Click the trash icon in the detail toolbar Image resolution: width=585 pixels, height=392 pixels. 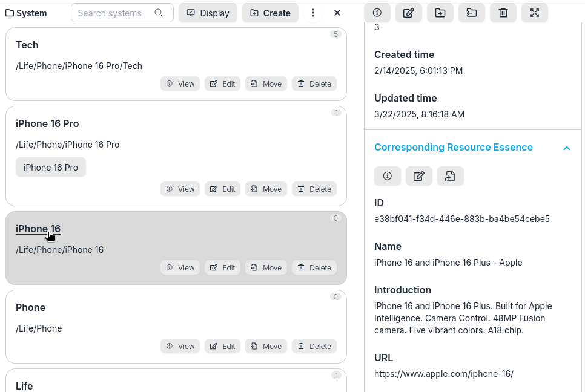point(503,13)
